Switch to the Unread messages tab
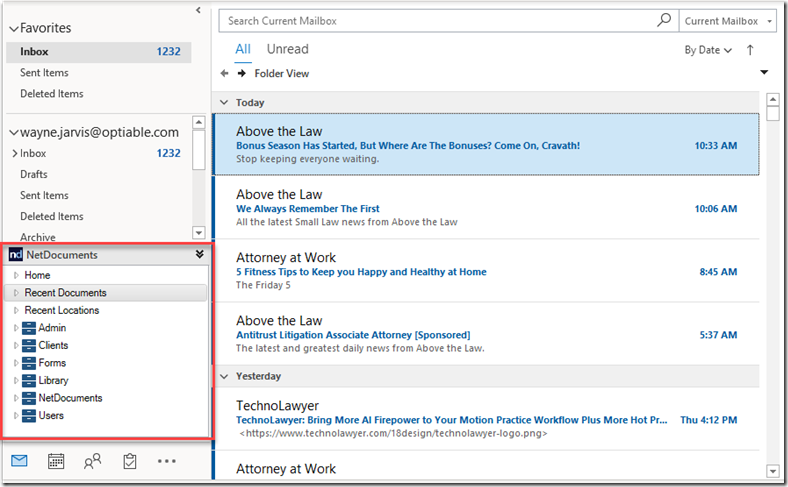The image size is (788, 487). click(x=287, y=49)
